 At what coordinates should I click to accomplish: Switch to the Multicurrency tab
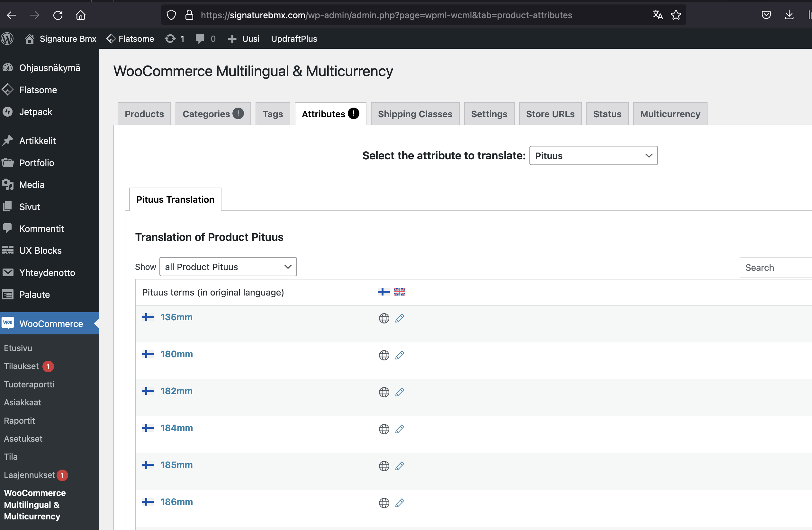click(670, 114)
